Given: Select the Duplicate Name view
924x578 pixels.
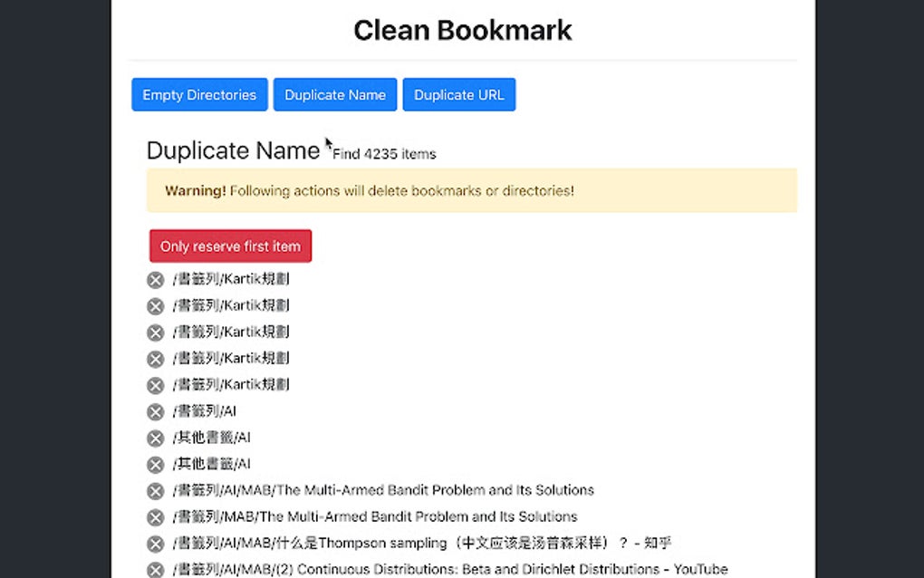Looking at the screenshot, I should [334, 94].
